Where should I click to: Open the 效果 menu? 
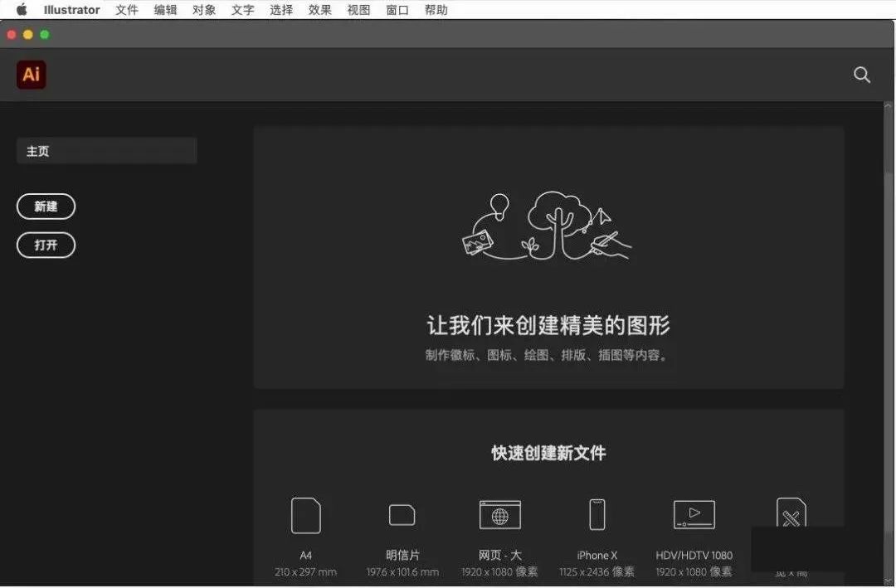tap(320, 10)
